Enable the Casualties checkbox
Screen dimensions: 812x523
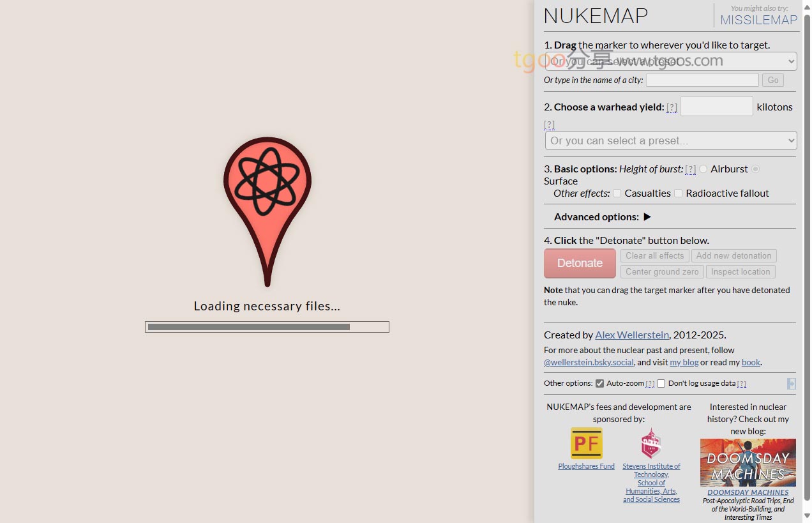(617, 193)
